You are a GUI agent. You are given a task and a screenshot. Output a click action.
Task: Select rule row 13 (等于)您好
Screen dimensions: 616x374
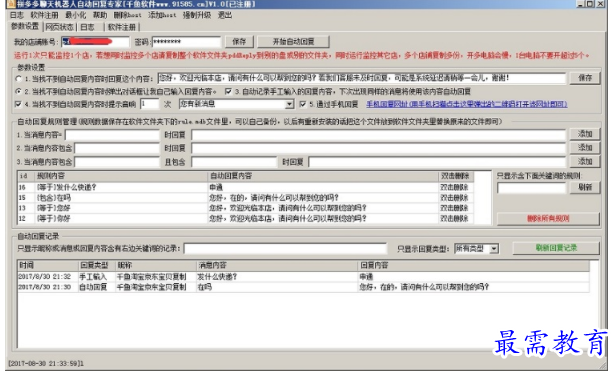246,208
